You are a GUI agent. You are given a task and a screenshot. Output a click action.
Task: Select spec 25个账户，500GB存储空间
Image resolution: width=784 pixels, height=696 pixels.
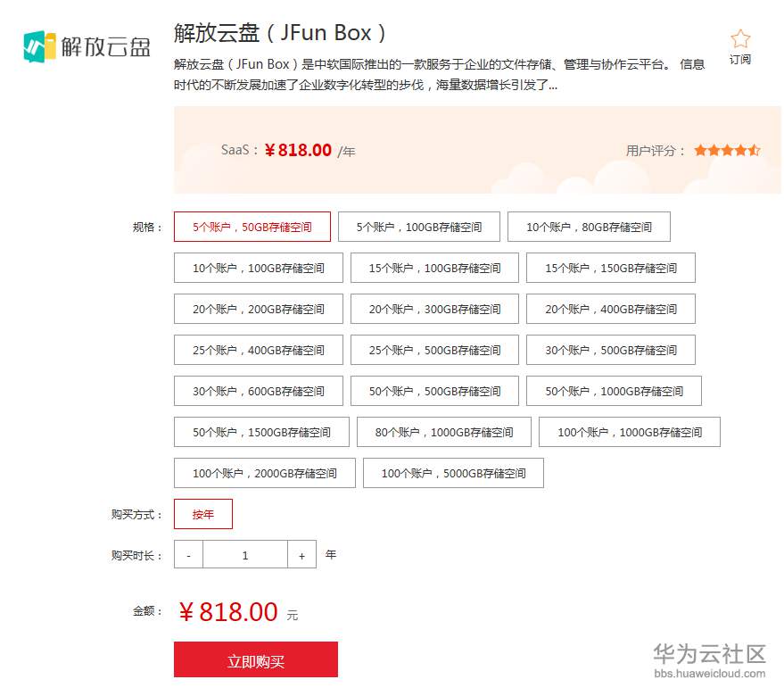(x=435, y=350)
